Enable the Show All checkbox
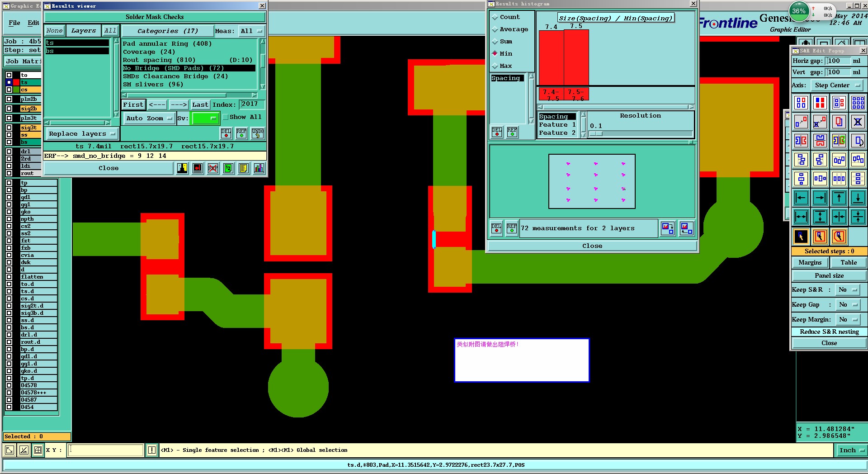The width and height of the screenshot is (868, 474). (226, 117)
